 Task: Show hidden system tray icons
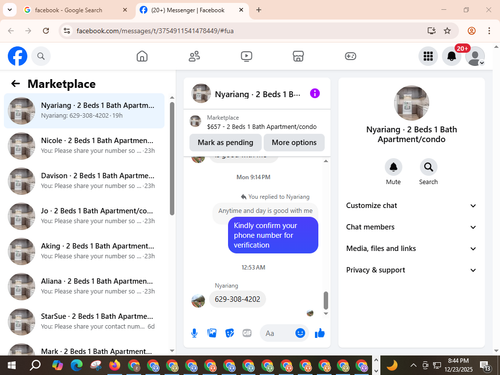pos(413,365)
